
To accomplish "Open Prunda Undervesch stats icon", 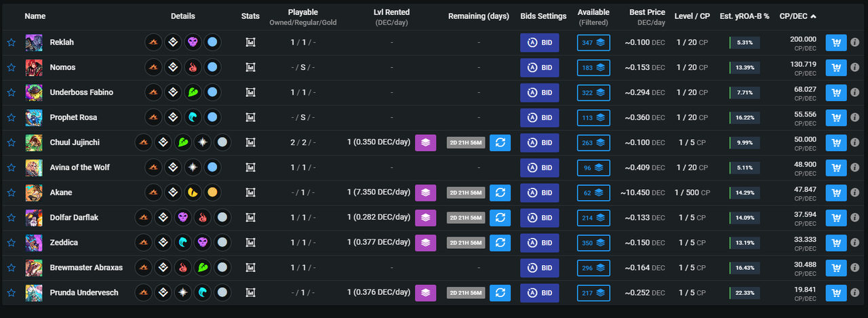I will (x=250, y=294).
